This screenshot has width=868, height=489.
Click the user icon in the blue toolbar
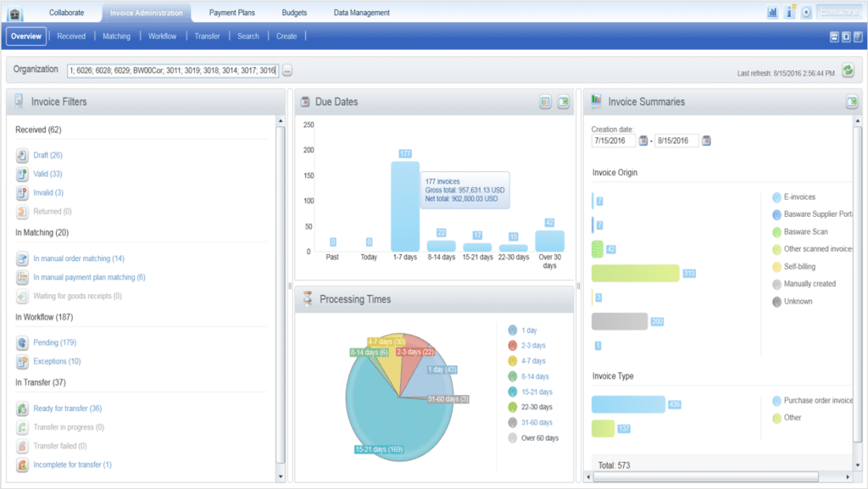pyautogui.click(x=846, y=36)
